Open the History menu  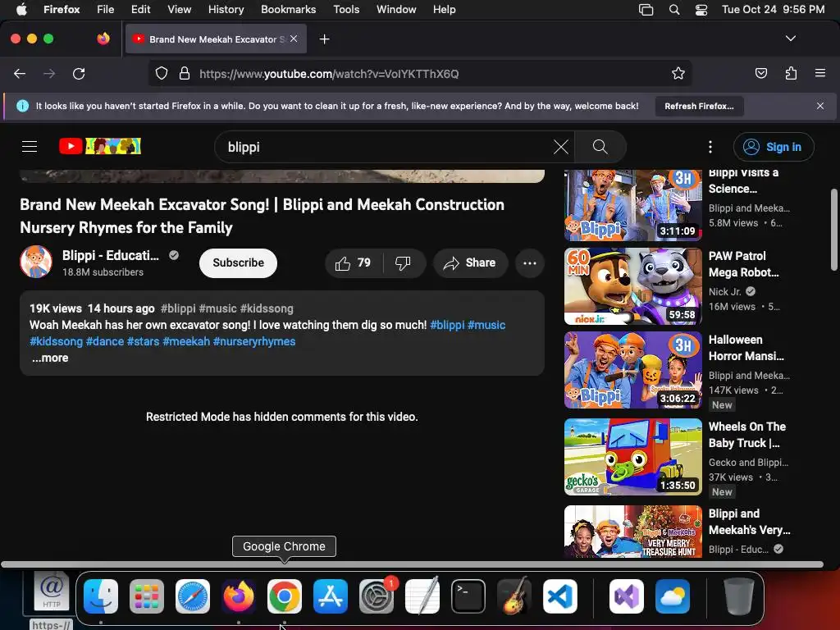click(x=226, y=10)
